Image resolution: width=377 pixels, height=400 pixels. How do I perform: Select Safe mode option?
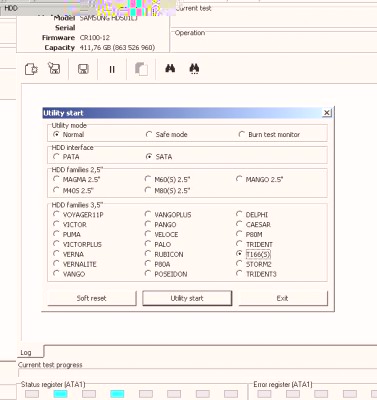coord(149,134)
